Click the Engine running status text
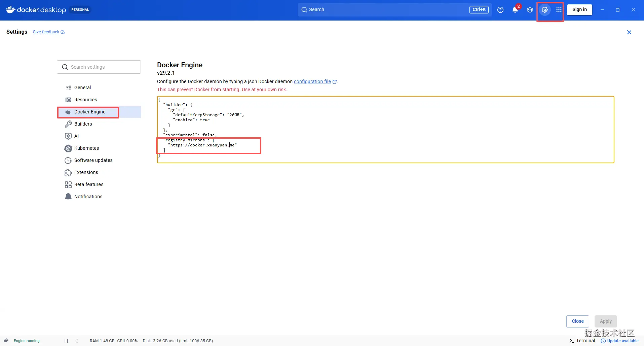 tap(27, 341)
